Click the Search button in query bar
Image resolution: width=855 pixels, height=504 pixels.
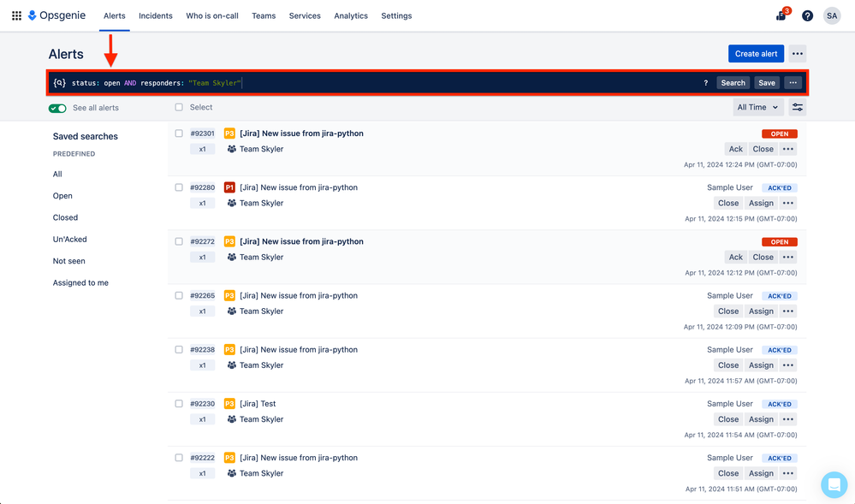pos(733,83)
